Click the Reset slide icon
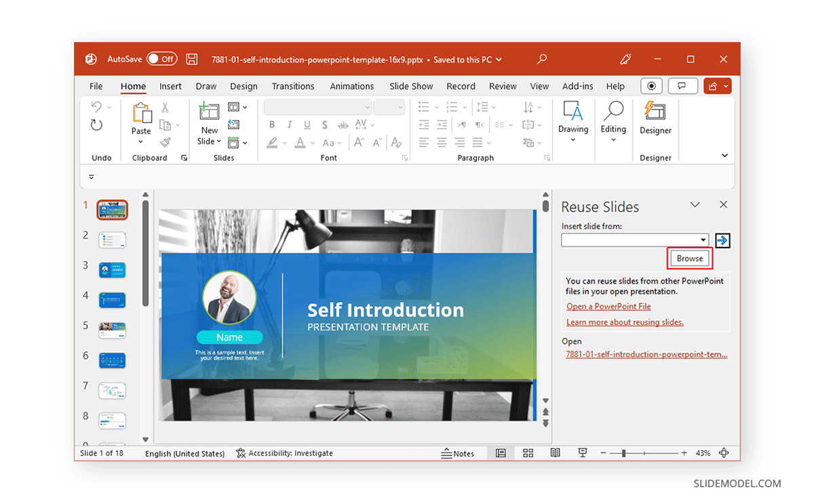Screen dimensions: 814x504 point(233,125)
